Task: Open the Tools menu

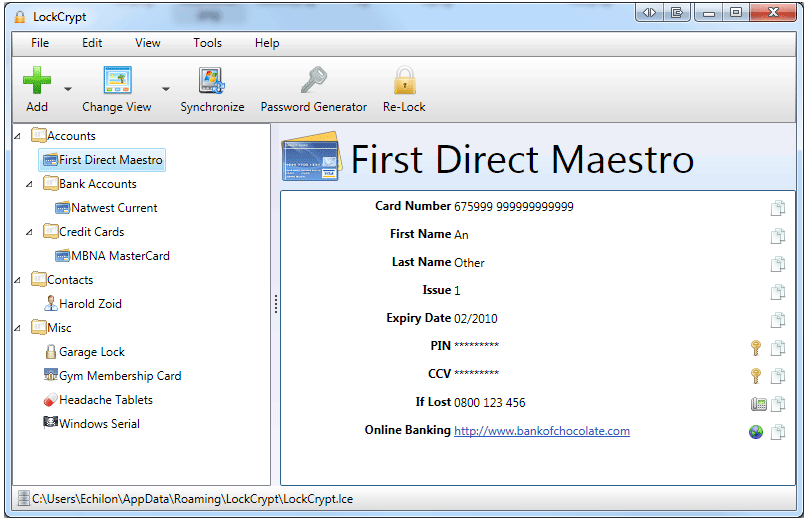Action: click(208, 43)
